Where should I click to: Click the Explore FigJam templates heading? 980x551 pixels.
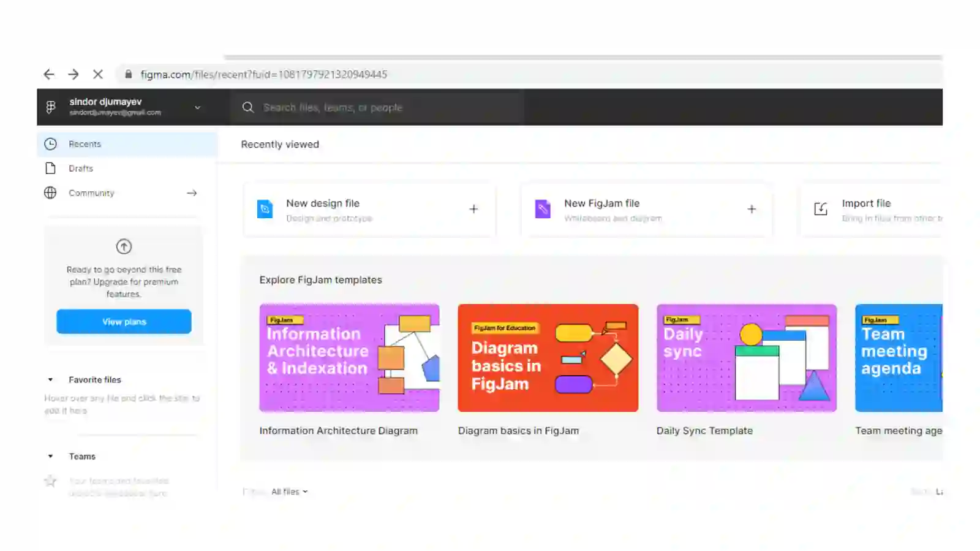tap(320, 279)
